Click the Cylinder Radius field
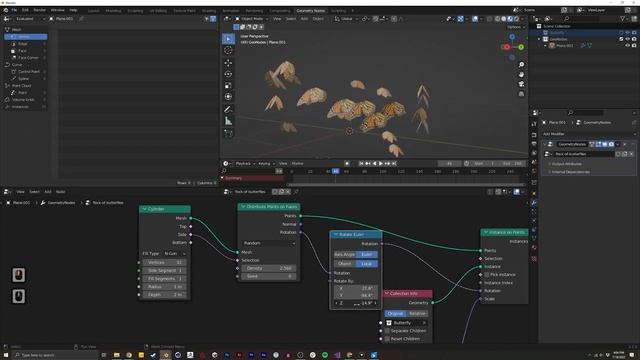This screenshot has width=640, height=360. tap(164, 287)
